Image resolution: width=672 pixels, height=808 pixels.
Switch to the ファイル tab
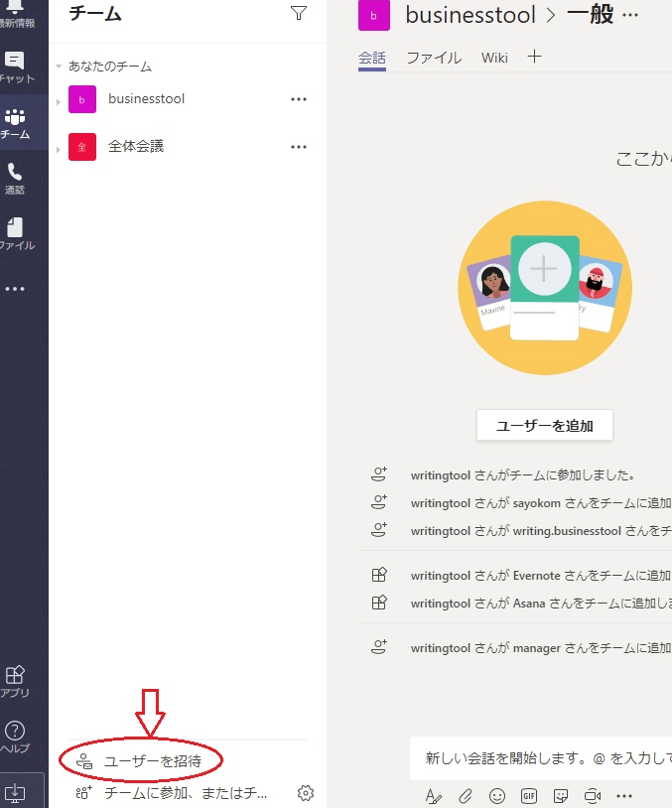tap(434, 58)
